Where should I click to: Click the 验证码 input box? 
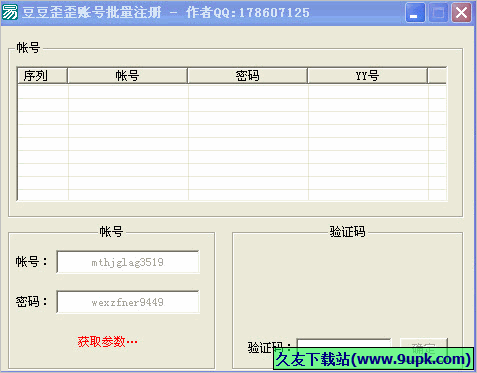point(344,345)
